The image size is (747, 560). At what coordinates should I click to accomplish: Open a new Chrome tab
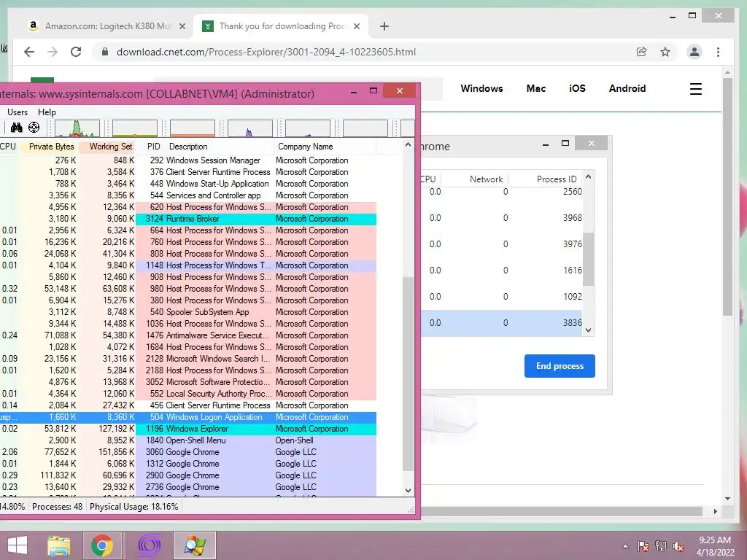[384, 26]
